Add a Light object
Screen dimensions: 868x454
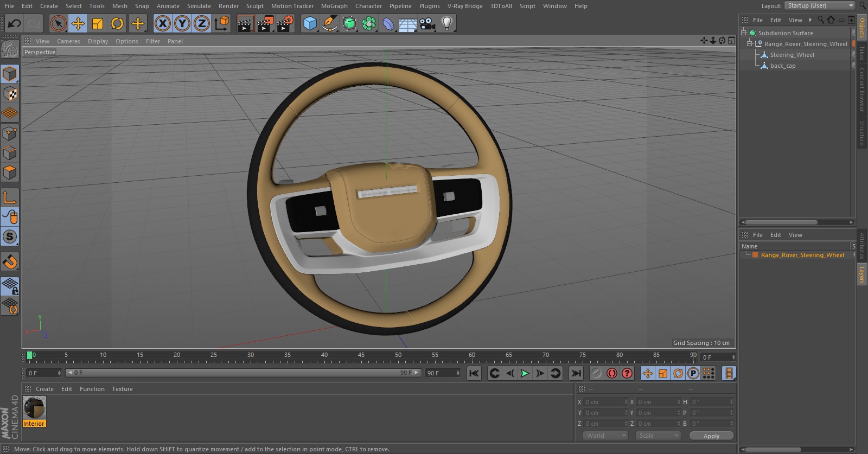[x=447, y=23]
